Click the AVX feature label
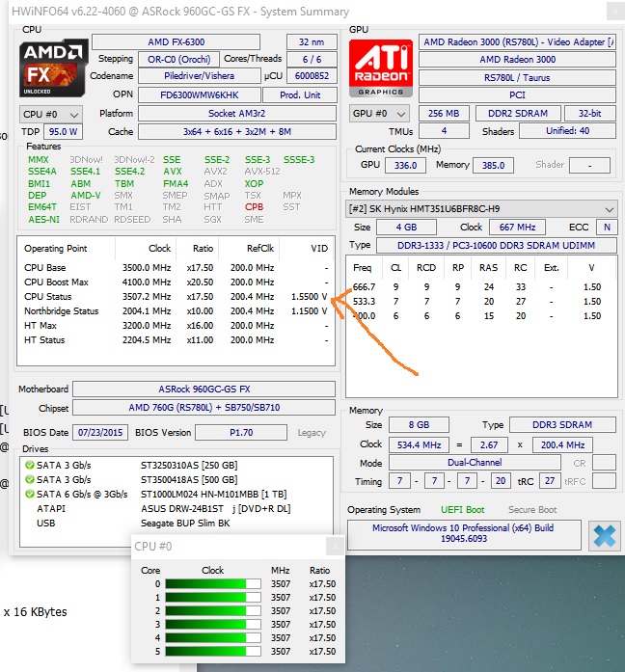The image size is (625, 672). [173, 172]
